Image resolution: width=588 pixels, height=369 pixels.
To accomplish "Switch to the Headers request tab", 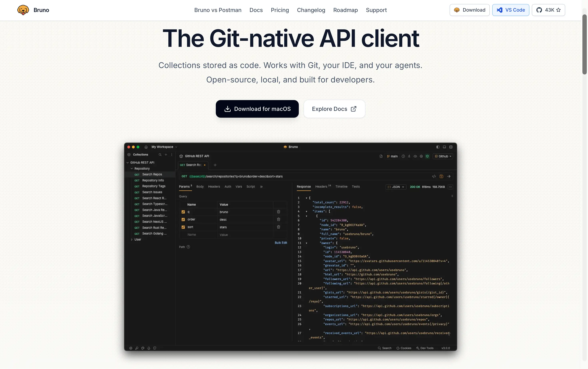I will (x=214, y=187).
